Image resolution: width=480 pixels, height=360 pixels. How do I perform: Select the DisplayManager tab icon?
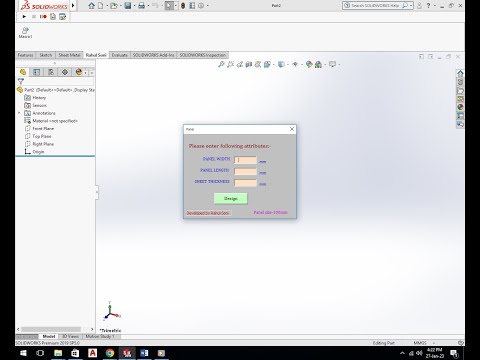(x=79, y=72)
